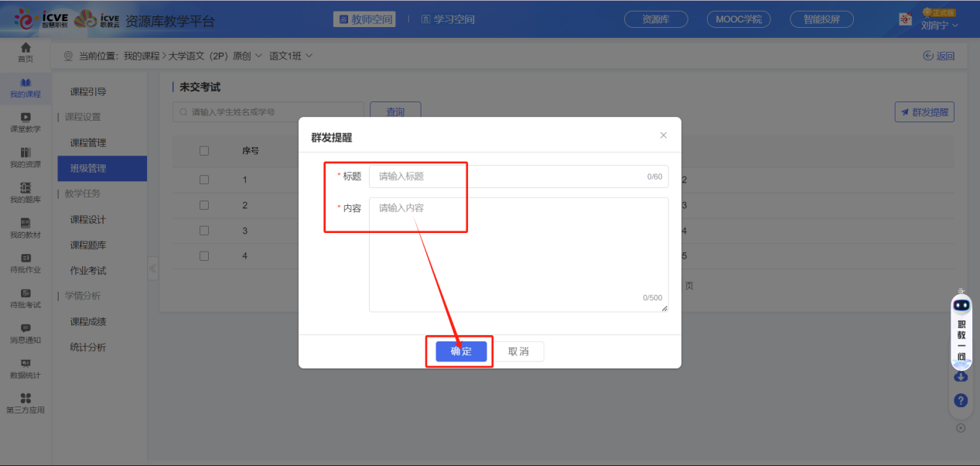Click the blue help question mark icon
The image size is (980, 466).
coord(961,400)
